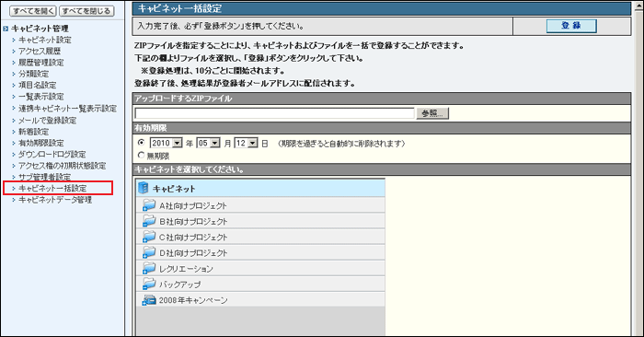Click folder icon of バックアップ
This screenshot has height=337, width=644.
click(x=149, y=284)
